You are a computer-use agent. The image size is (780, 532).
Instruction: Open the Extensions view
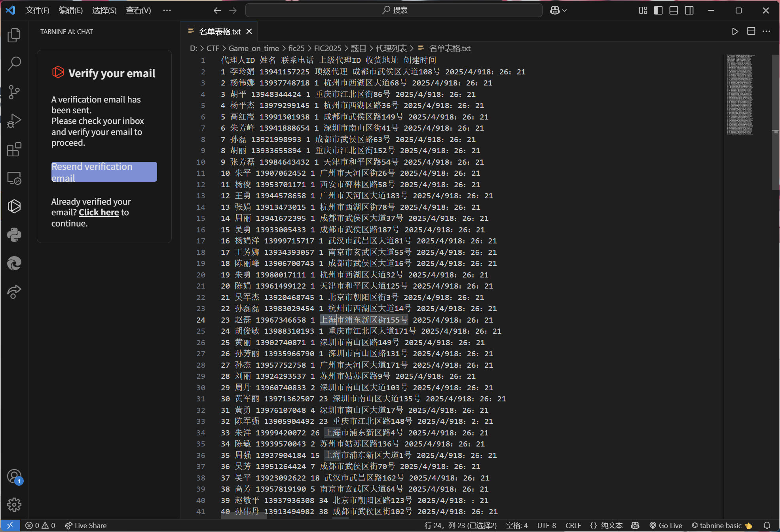point(14,150)
